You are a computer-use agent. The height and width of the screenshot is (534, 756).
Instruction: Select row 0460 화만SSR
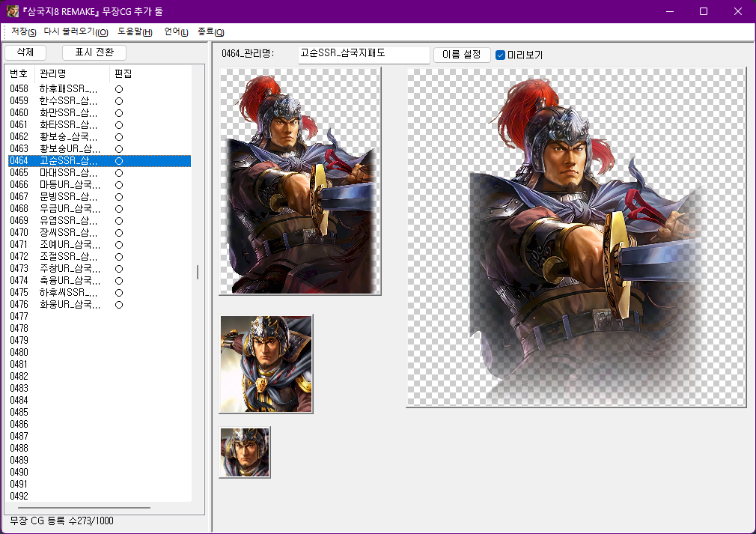[100, 113]
